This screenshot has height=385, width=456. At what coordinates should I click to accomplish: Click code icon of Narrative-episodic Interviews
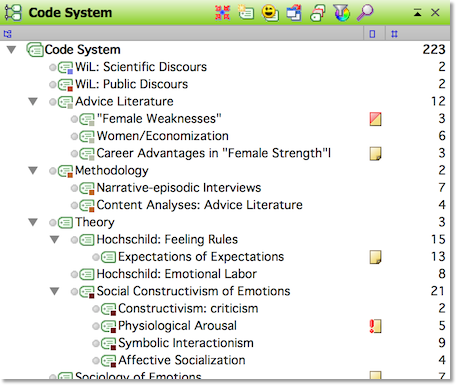pyautogui.click(x=87, y=188)
